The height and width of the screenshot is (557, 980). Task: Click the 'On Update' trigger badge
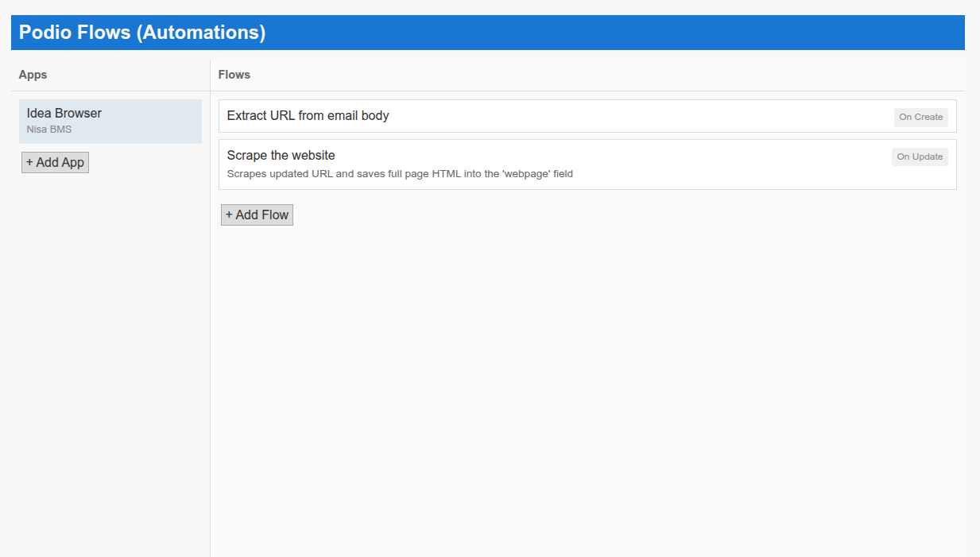click(x=920, y=157)
